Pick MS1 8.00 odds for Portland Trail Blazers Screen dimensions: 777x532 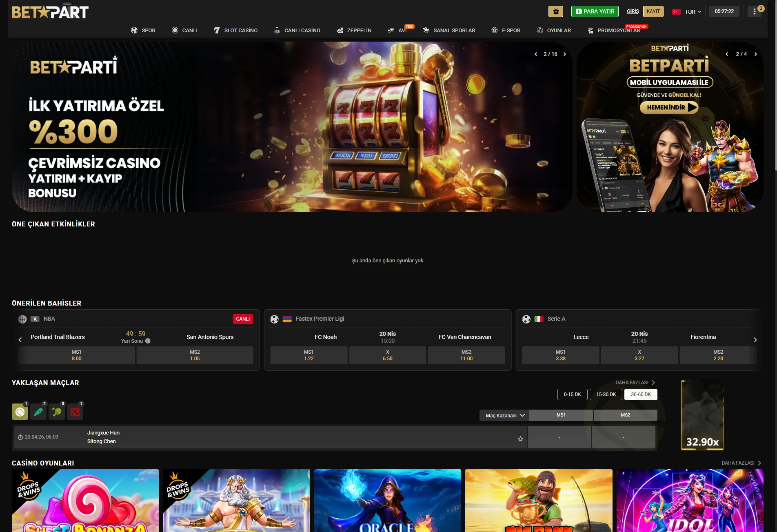[x=77, y=355]
